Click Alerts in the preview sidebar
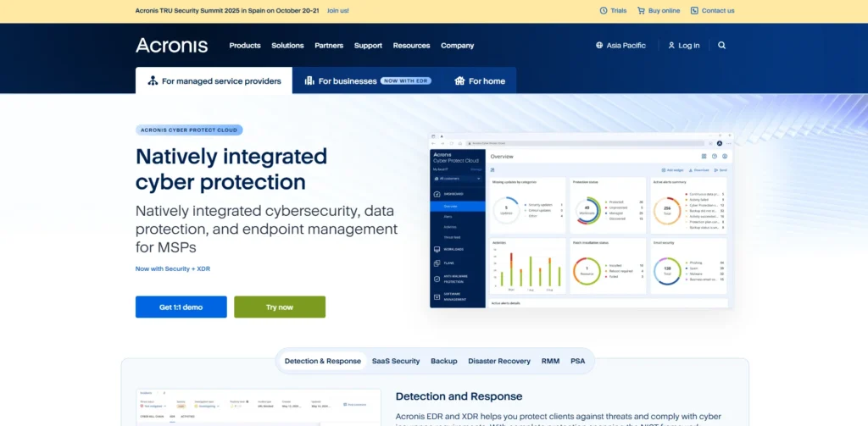The width and height of the screenshot is (868, 426). pos(448,216)
